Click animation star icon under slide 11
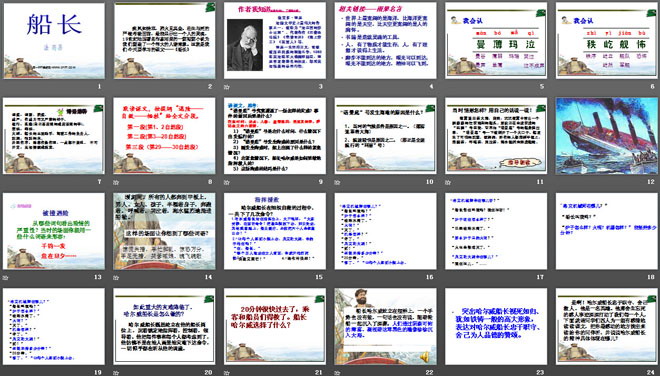This screenshot has height=376, width=660. (x=448, y=182)
